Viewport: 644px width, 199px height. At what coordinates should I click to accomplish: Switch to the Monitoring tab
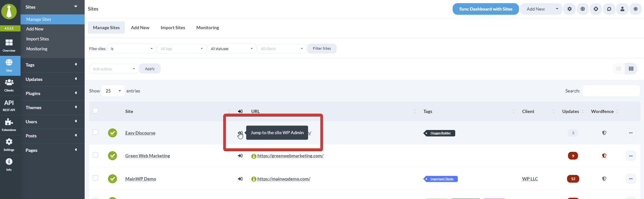coord(208,28)
